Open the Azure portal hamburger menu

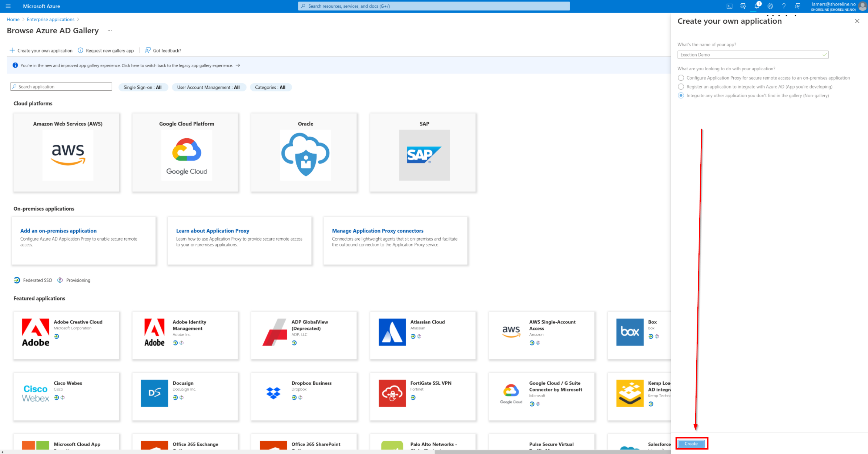pos(8,6)
